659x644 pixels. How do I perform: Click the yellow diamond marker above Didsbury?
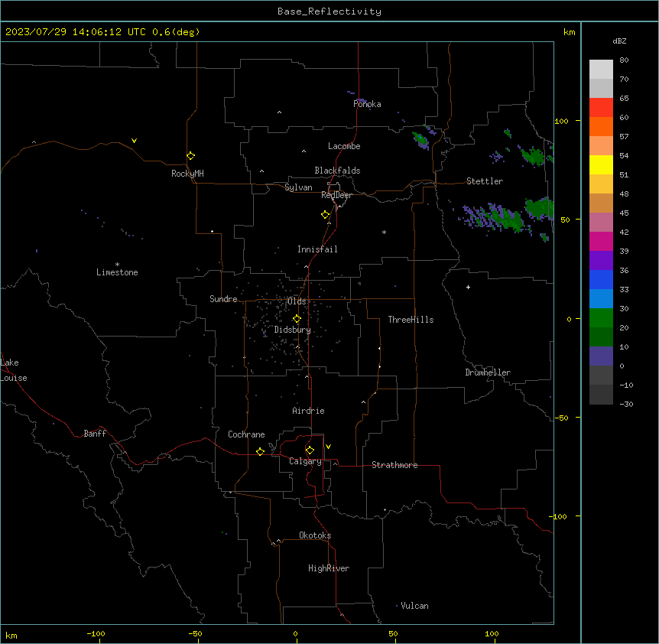tap(297, 319)
